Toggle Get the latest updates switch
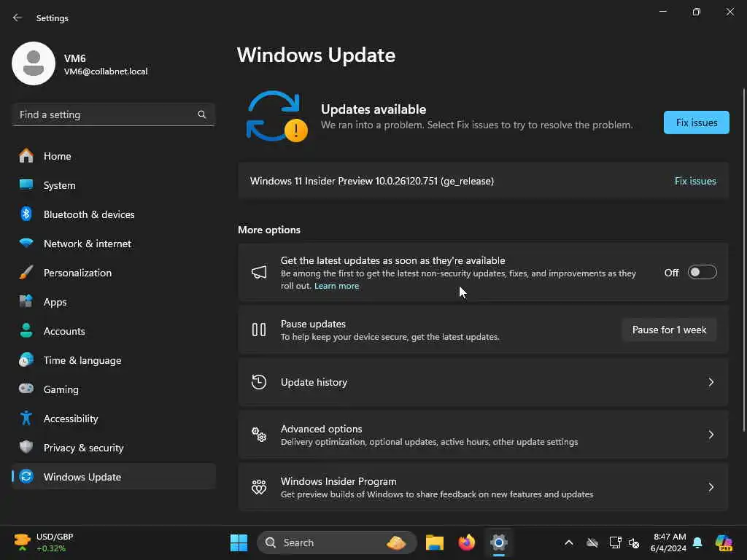Viewport: 747px width, 560px height. click(703, 273)
